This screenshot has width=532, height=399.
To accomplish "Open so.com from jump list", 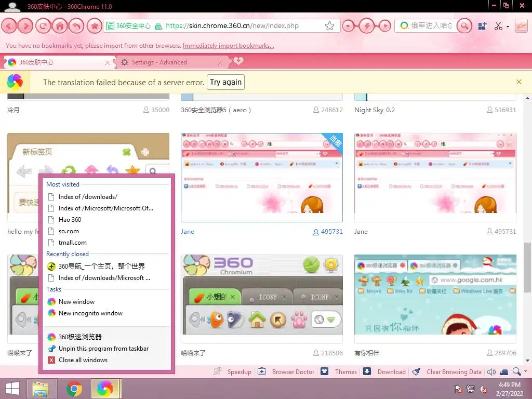I will click(x=107, y=231).
